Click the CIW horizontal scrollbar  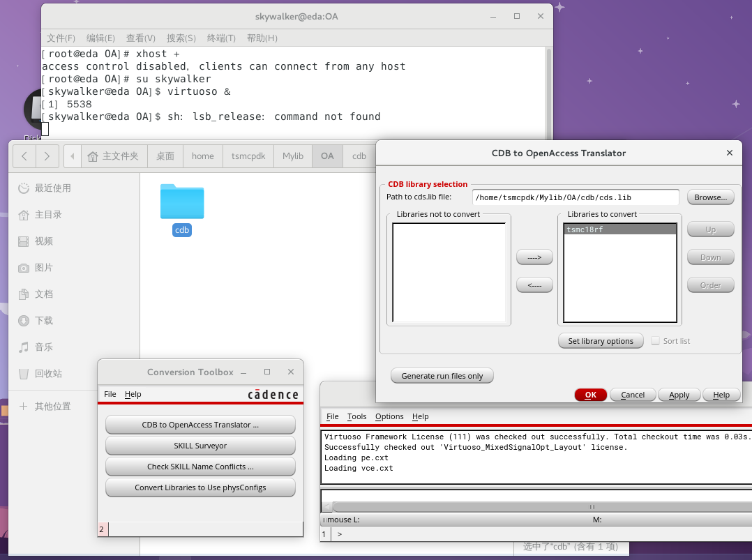(542, 506)
